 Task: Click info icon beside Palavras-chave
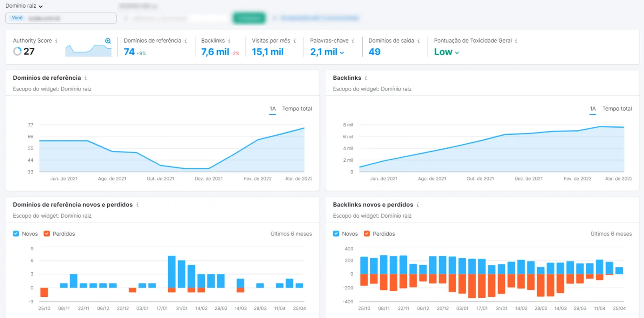pos(353,41)
